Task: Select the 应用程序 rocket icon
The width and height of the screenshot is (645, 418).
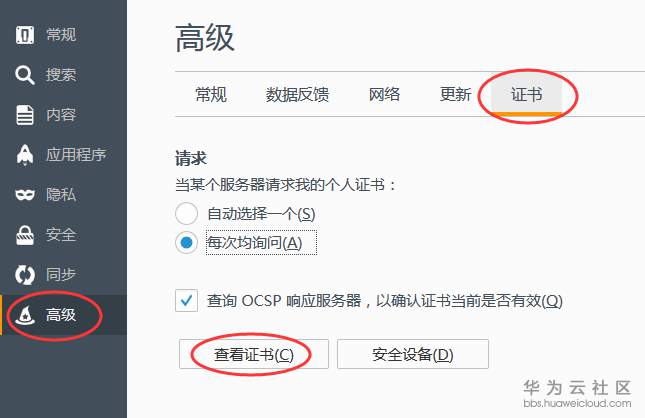Action: (x=25, y=155)
